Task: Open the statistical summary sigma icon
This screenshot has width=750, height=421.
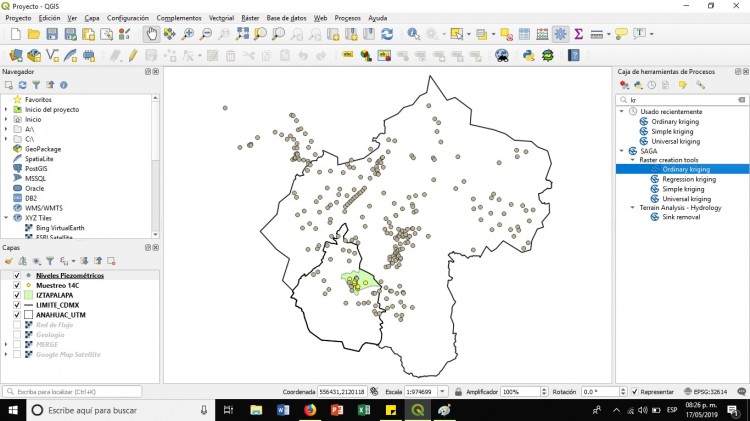Action: pos(578,34)
